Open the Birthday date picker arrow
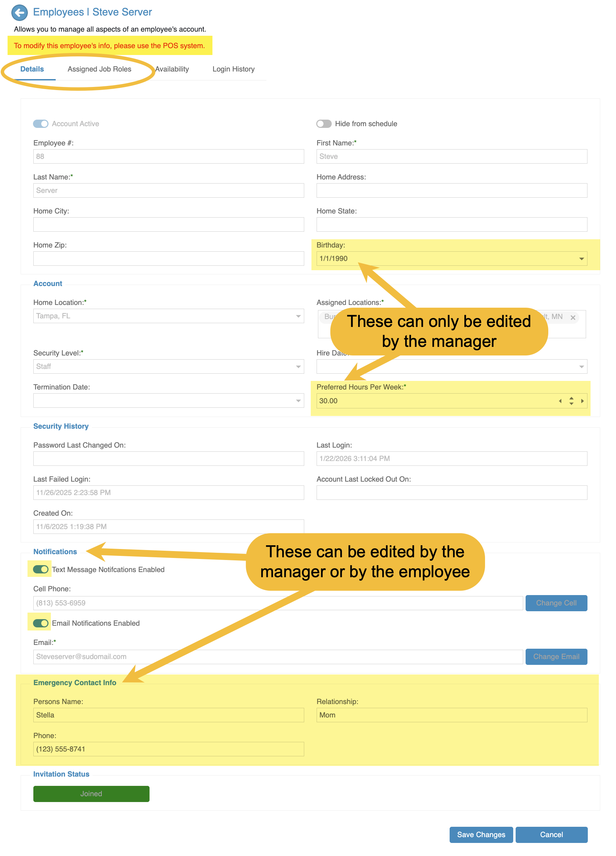 [x=581, y=259]
